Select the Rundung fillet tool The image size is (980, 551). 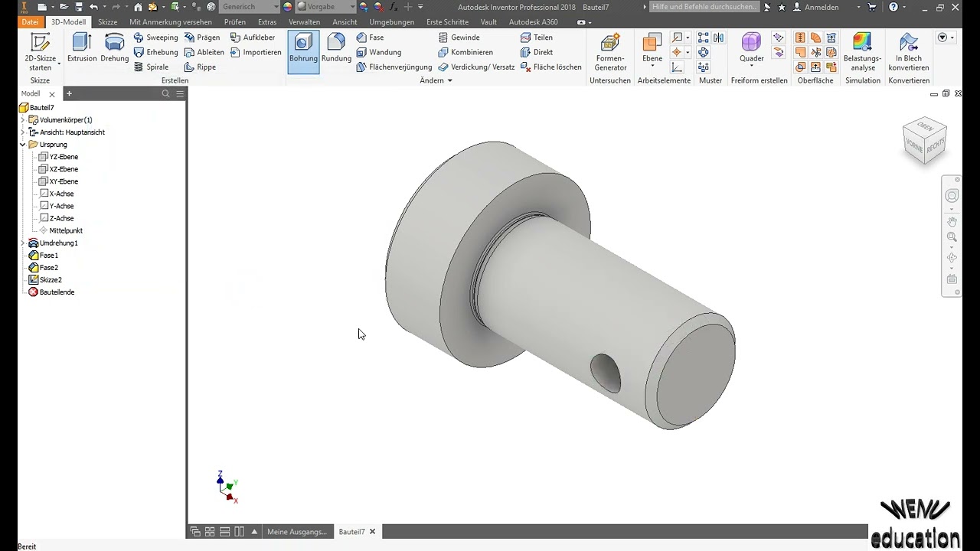pyautogui.click(x=336, y=49)
